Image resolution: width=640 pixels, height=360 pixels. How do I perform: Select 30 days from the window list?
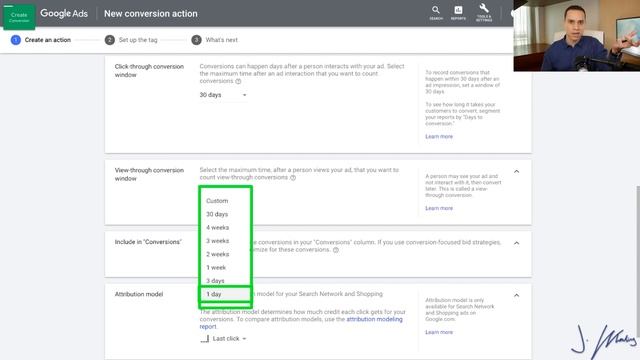pos(225,214)
